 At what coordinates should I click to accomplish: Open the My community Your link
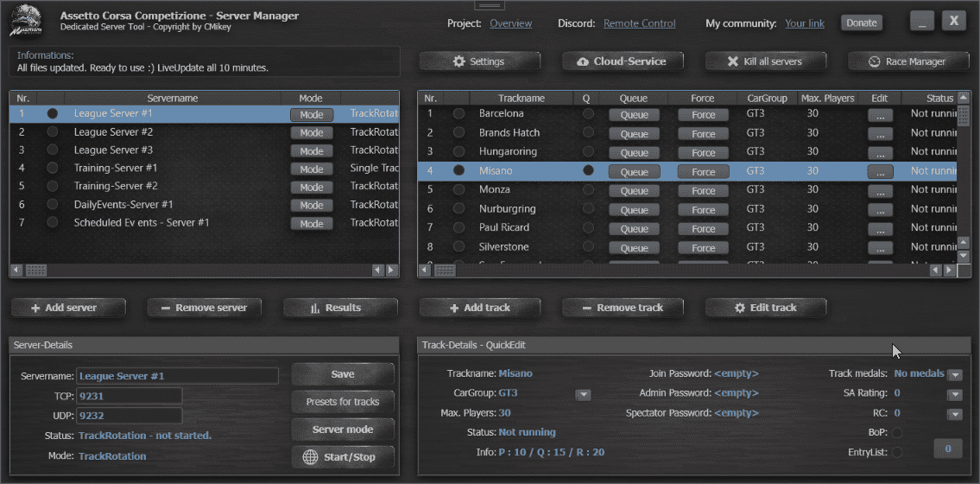click(805, 23)
